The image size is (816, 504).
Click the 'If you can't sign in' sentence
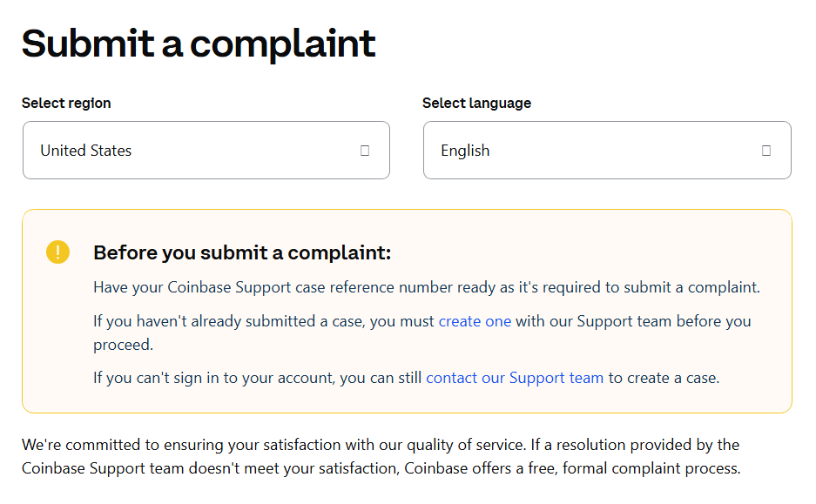[x=258, y=378]
